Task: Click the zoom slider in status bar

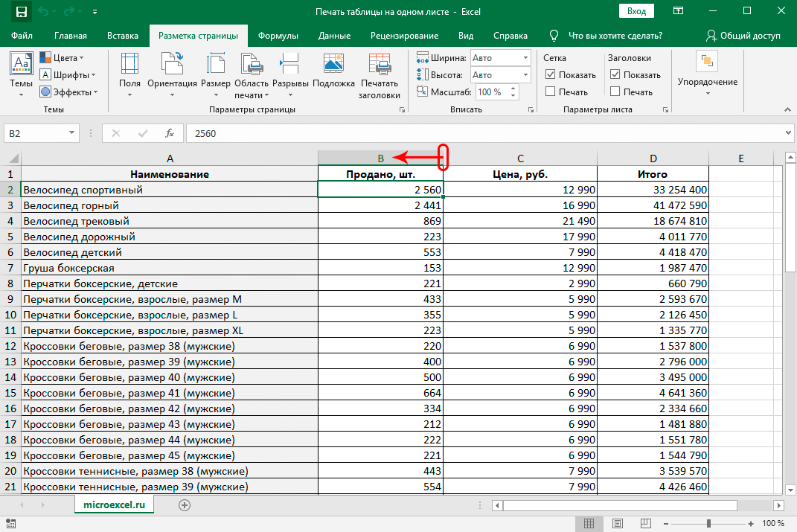Action: click(x=708, y=524)
